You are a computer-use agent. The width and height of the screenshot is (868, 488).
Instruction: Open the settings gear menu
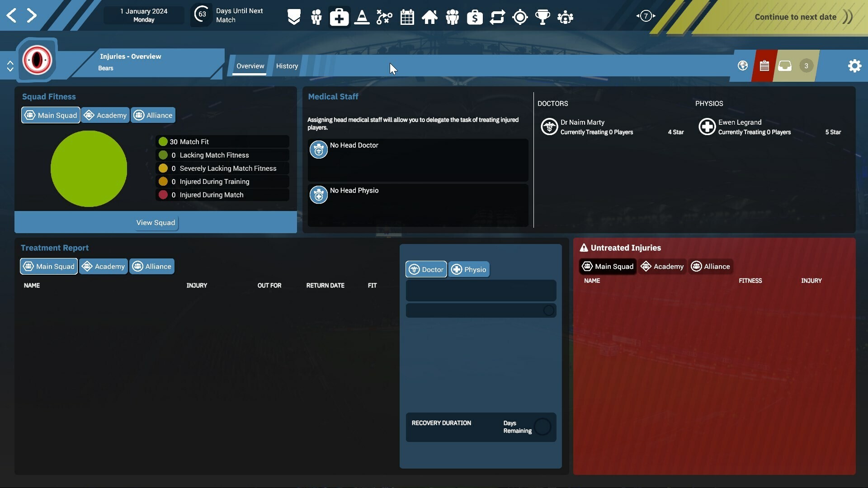(854, 66)
